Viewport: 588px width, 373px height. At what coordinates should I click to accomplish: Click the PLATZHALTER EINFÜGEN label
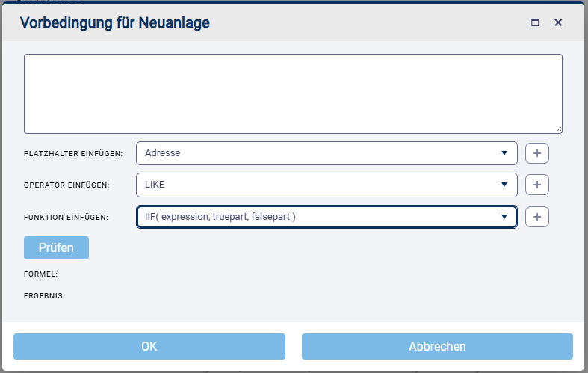73,153
